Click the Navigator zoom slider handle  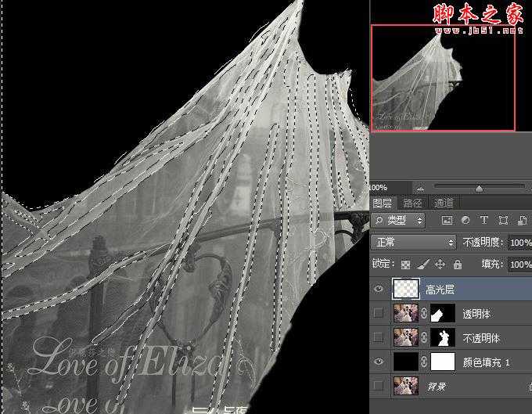click(479, 189)
